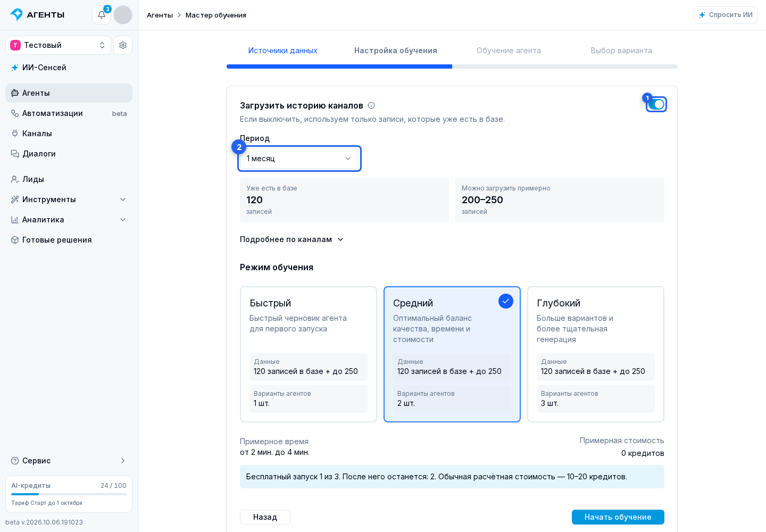
Task: Open Автоматизации in sidebar
Action: 69,113
